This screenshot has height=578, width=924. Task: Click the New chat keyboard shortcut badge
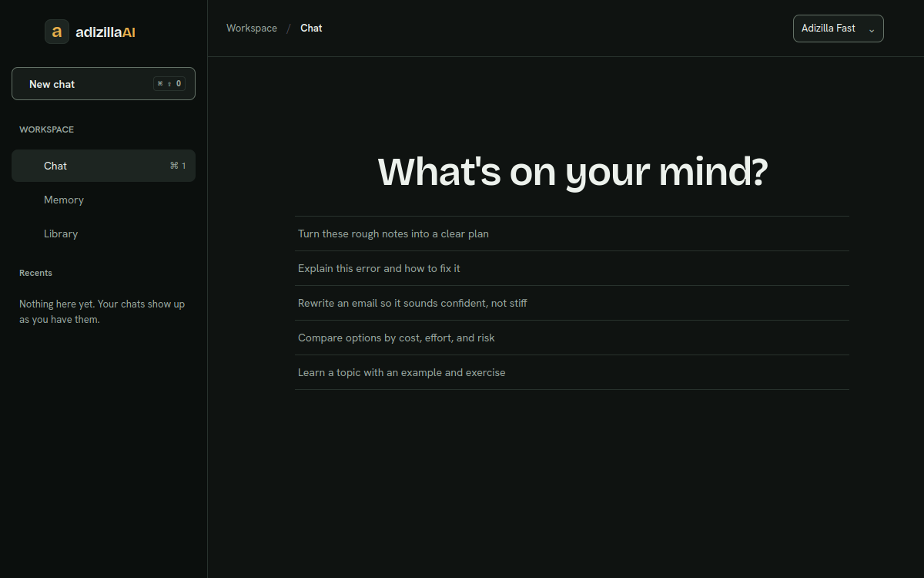(x=169, y=84)
